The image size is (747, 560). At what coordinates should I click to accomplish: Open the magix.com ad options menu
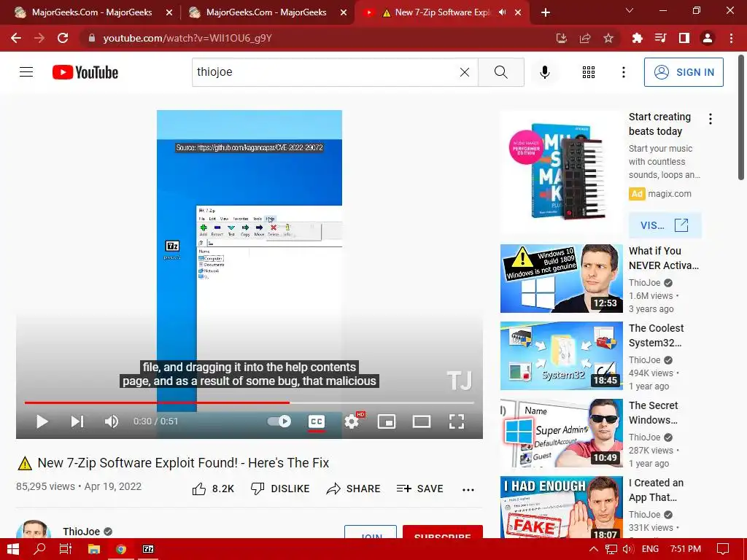[711, 119]
